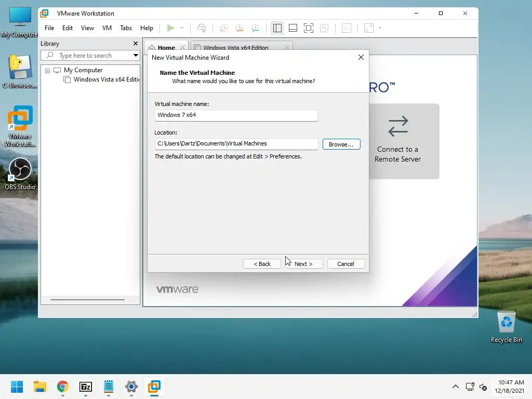Click the Browse... button
The height and width of the screenshot is (399, 532).
click(341, 144)
